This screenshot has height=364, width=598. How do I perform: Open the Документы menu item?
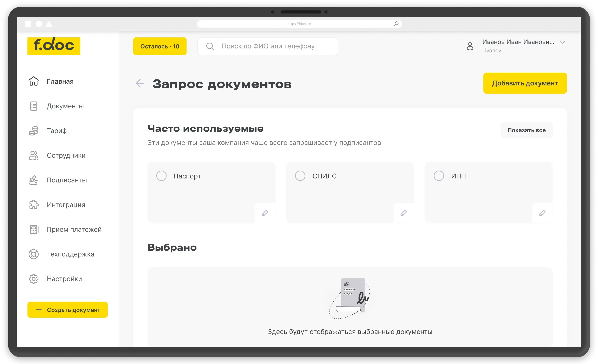coord(65,106)
